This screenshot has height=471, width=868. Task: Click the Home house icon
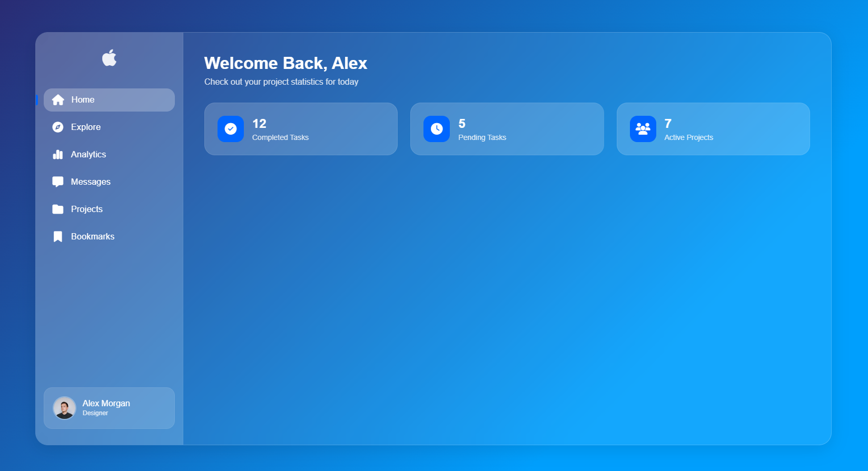tap(58, 100)
